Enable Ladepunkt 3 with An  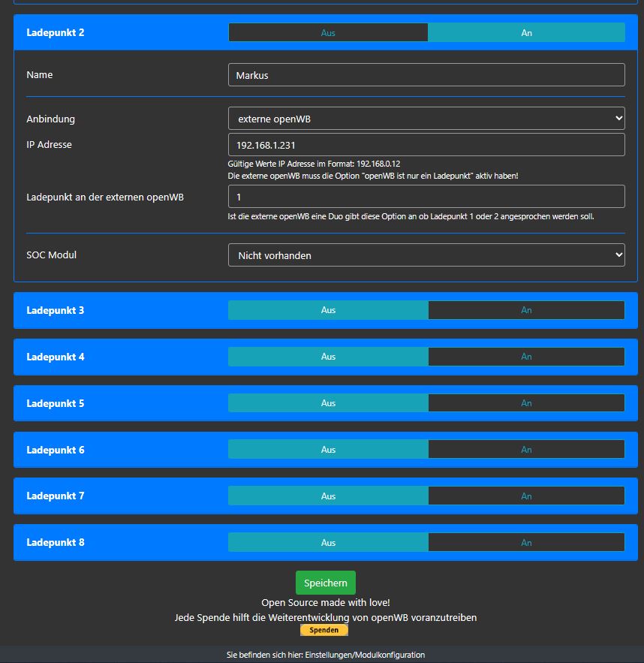526,310
